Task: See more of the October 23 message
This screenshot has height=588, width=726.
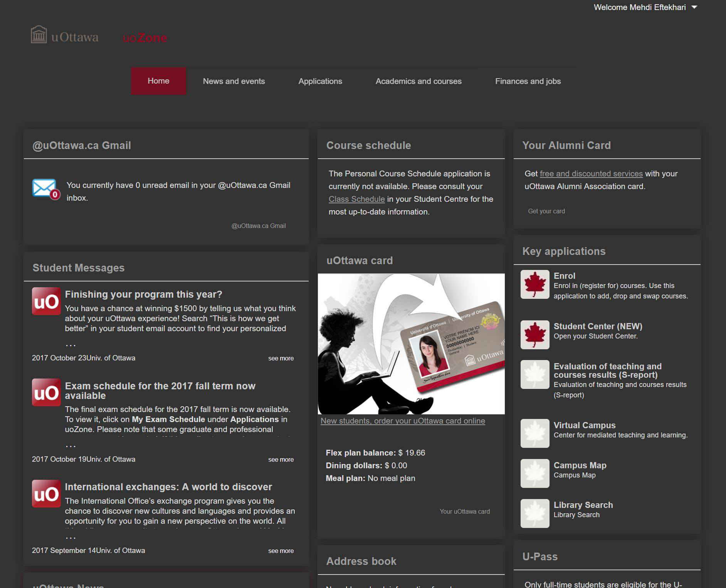Action: click(x=281, y=358)
